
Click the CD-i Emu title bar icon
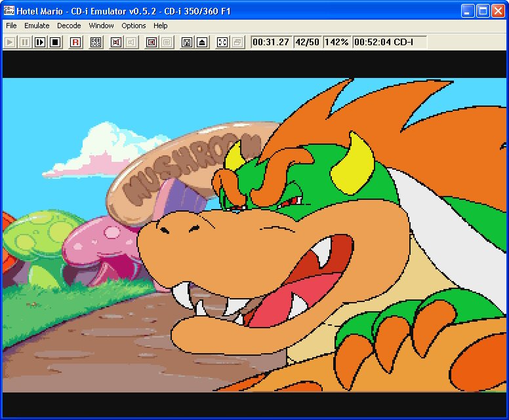pyautogui.click(x=9, y=10)
